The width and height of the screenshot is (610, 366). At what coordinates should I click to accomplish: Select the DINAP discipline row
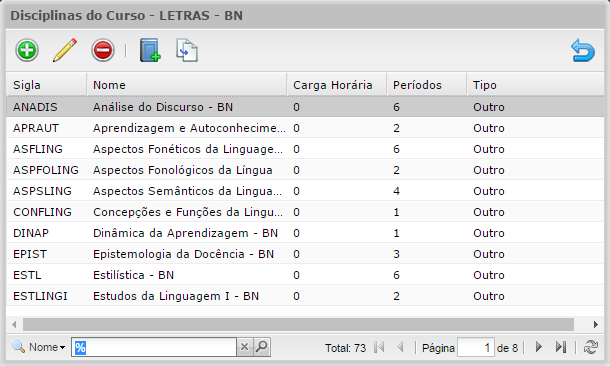coord(305,233)
